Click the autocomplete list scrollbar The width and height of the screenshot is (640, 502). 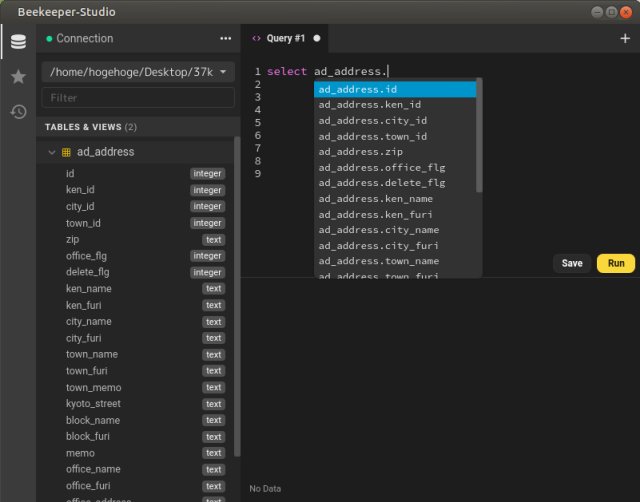point(479,135)
